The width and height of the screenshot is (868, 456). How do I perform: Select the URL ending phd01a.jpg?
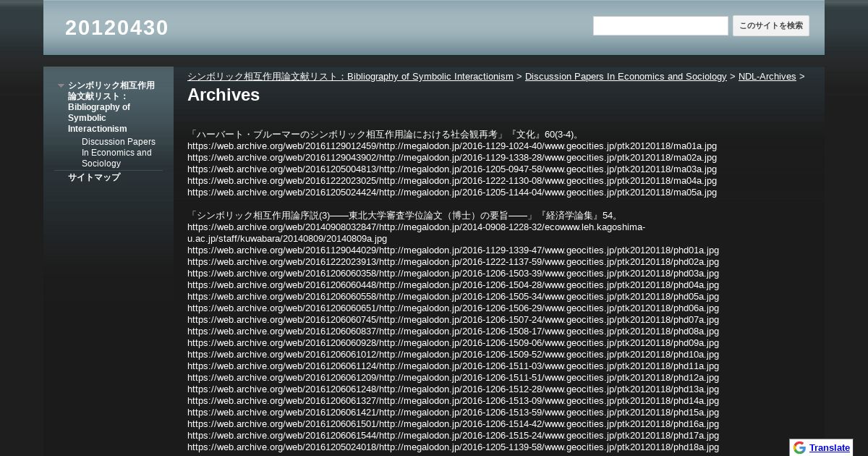click(454, 250)
